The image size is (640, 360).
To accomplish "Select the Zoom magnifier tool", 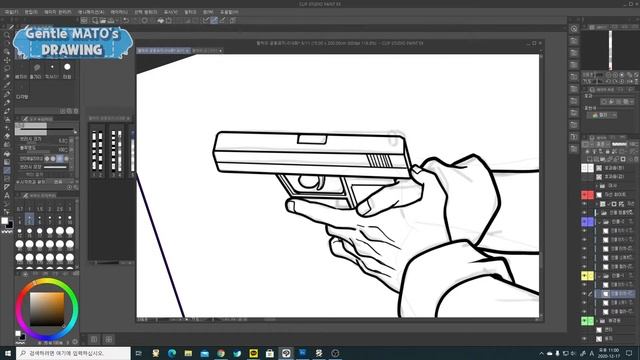I will point(7,35).
